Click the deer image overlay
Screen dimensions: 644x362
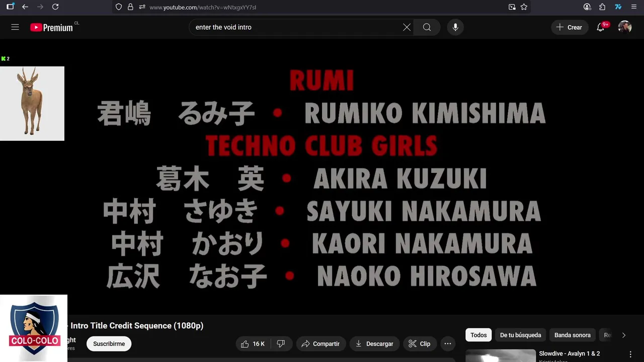point(32,104)
